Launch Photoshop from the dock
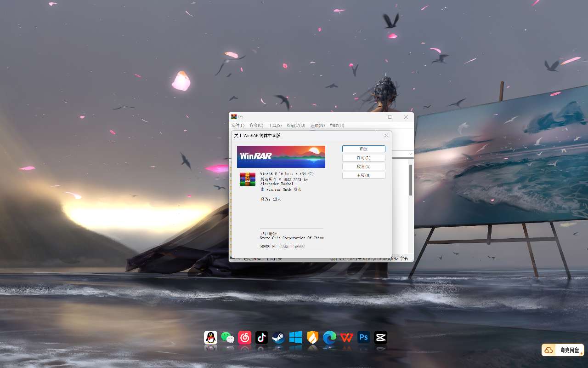This screenshot has width=588, height=368. pyautogui.click(x=363, y=338)
